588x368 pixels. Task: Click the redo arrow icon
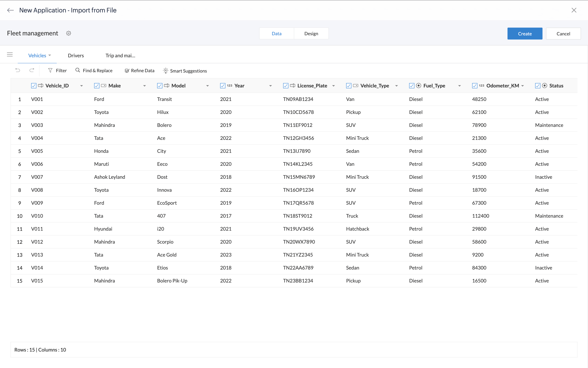pos(32,70)
